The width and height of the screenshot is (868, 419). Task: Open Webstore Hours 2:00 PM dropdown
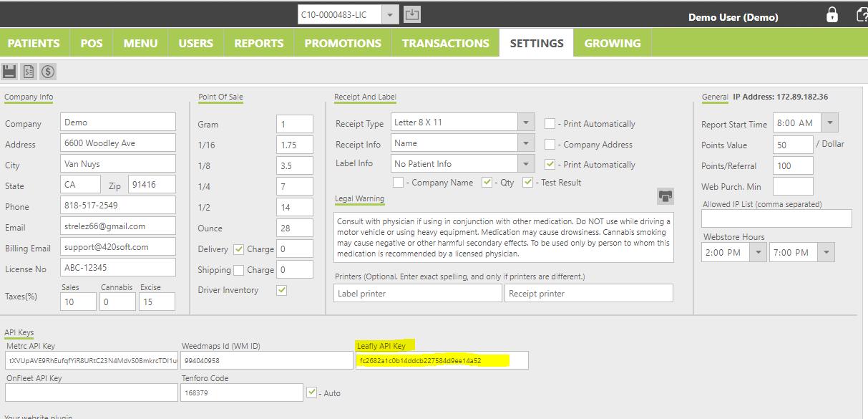758,252
